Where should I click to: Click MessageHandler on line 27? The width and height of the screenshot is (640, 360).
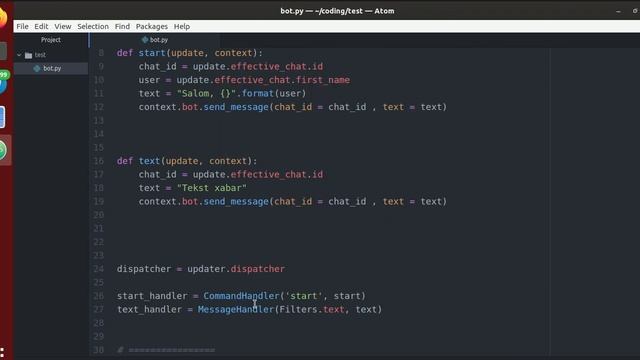tap(236, 309)
